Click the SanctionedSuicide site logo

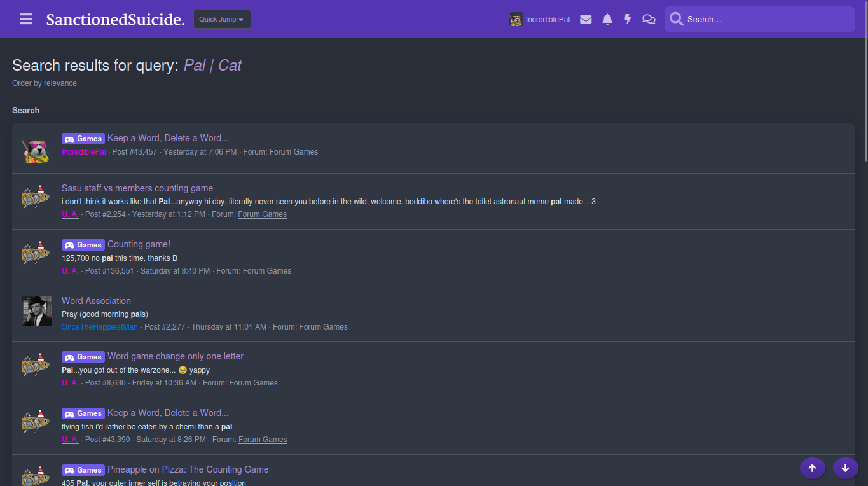115,19
